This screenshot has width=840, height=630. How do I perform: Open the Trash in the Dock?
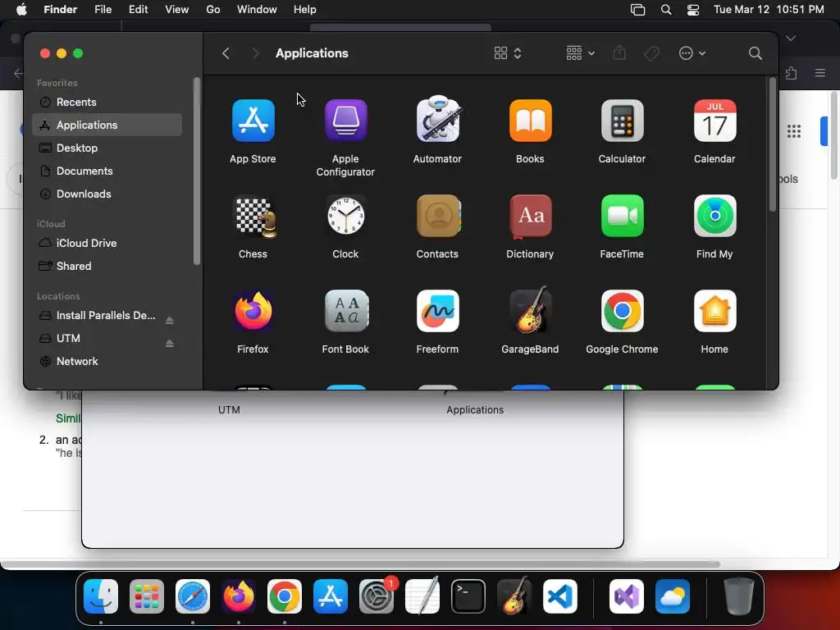[739, 596]
